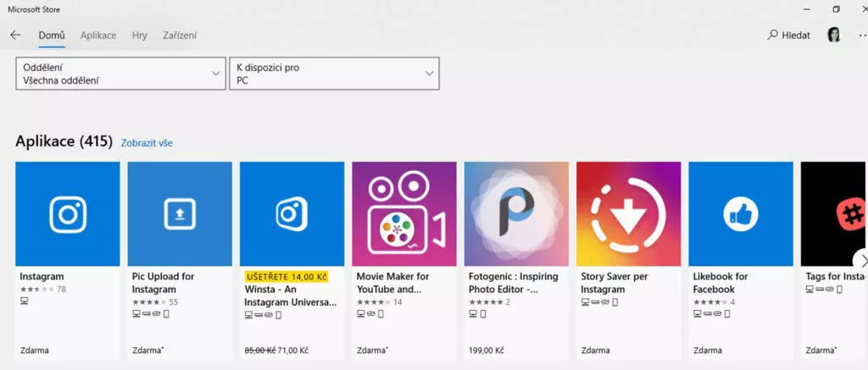The width and height of the screenshot is (868, 370).
Task: Click the Zobrazit vše link
Action: 147,143
